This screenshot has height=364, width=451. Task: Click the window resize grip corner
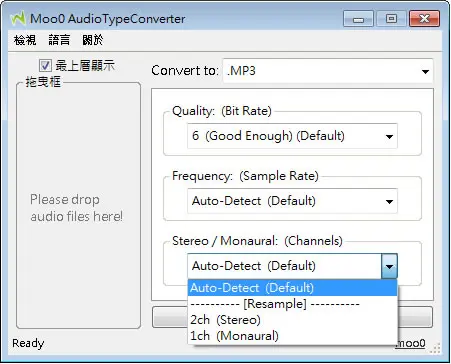pyautogui.click(x=435, y=348)
